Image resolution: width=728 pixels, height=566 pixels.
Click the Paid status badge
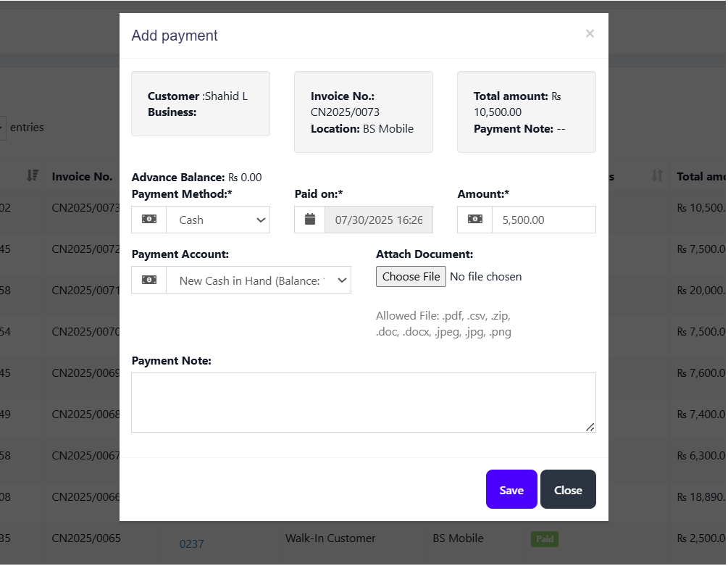pyautogui.click(x=545, y=539)
